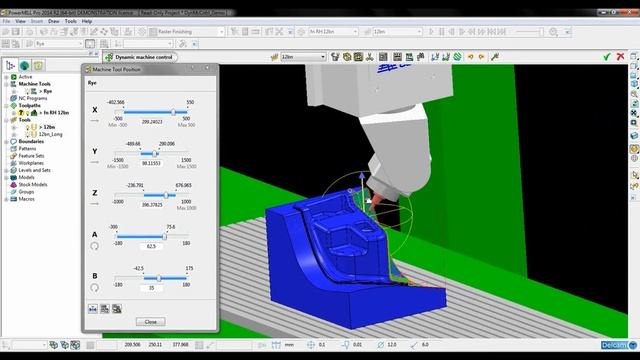The image size is (640, 360).
Task: Click the Z axis value field
Action: click(x=151, y=205)
